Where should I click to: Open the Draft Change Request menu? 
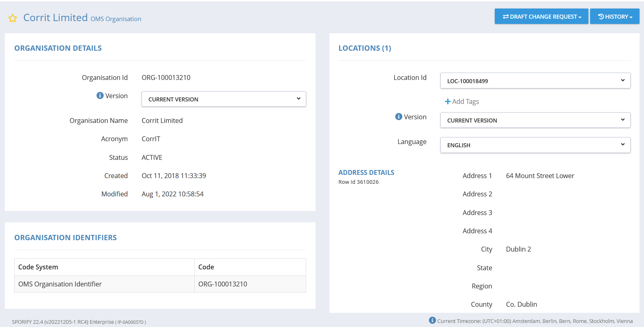pyautogui.click(x=541, y=17)
